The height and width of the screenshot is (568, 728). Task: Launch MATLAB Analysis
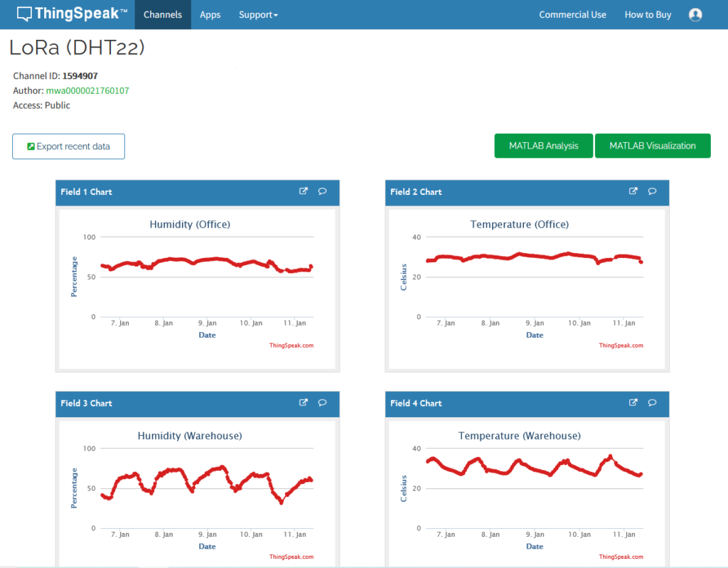543,146
